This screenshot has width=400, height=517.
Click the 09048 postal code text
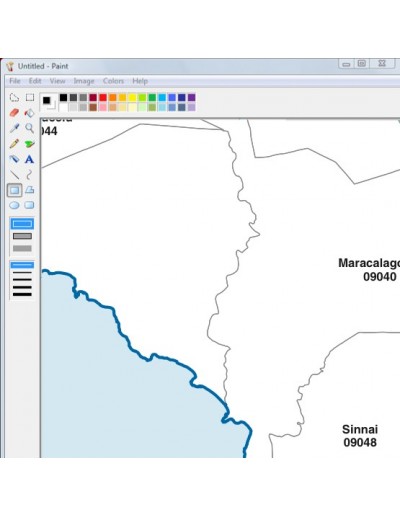click(x=360, y=442)
